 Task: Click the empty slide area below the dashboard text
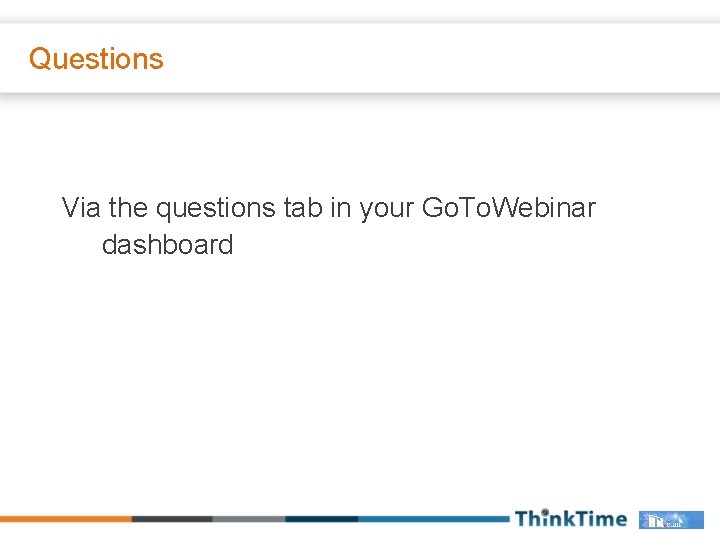point(360,377)
